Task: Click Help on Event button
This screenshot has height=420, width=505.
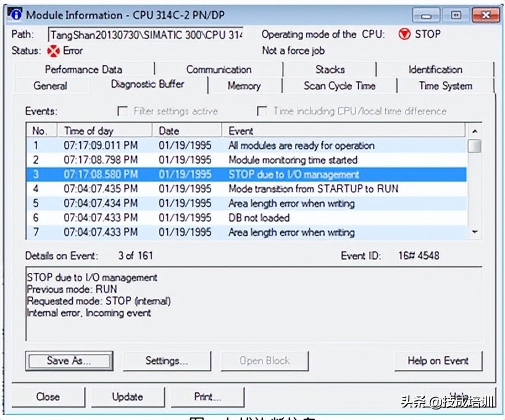Action: [438, 361]
